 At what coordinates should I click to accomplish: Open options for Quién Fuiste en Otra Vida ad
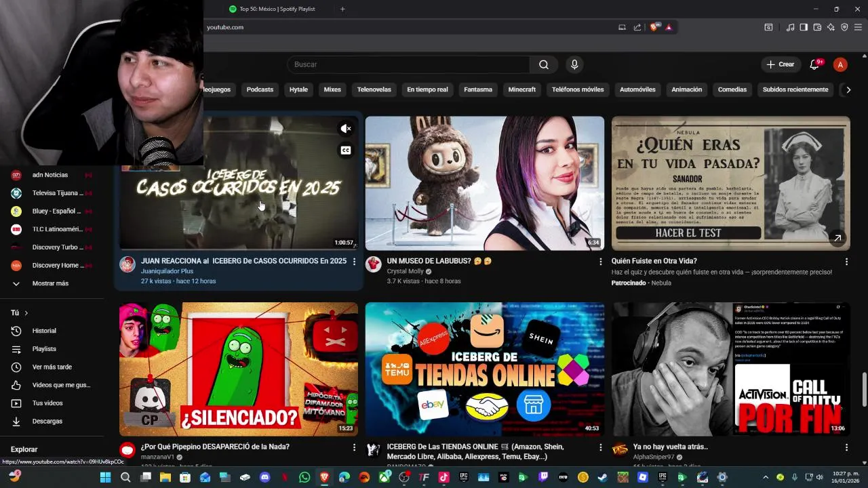point(846,262)
